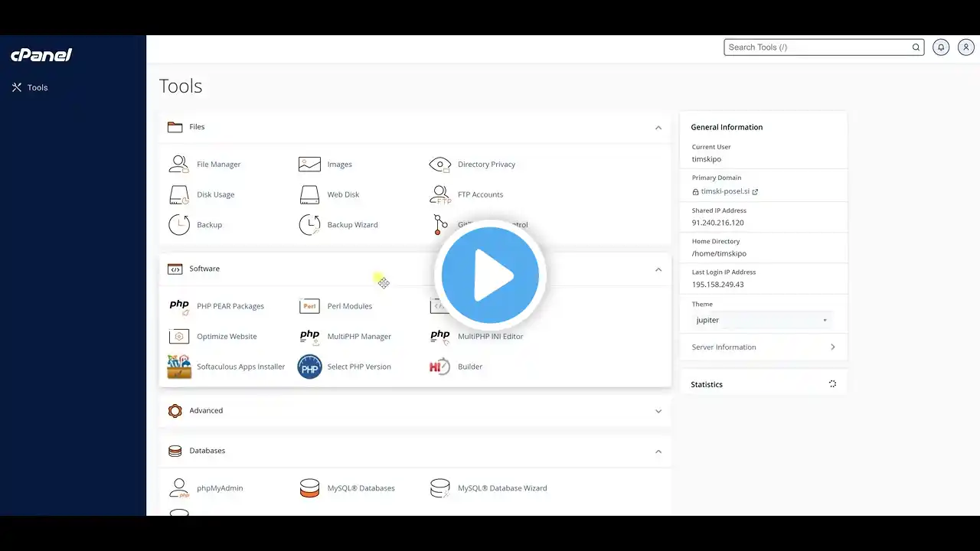The width and height of the screenshot is (980, 551).
Task: Open the timski-posel.si domain link
Action: pos(725,191)
